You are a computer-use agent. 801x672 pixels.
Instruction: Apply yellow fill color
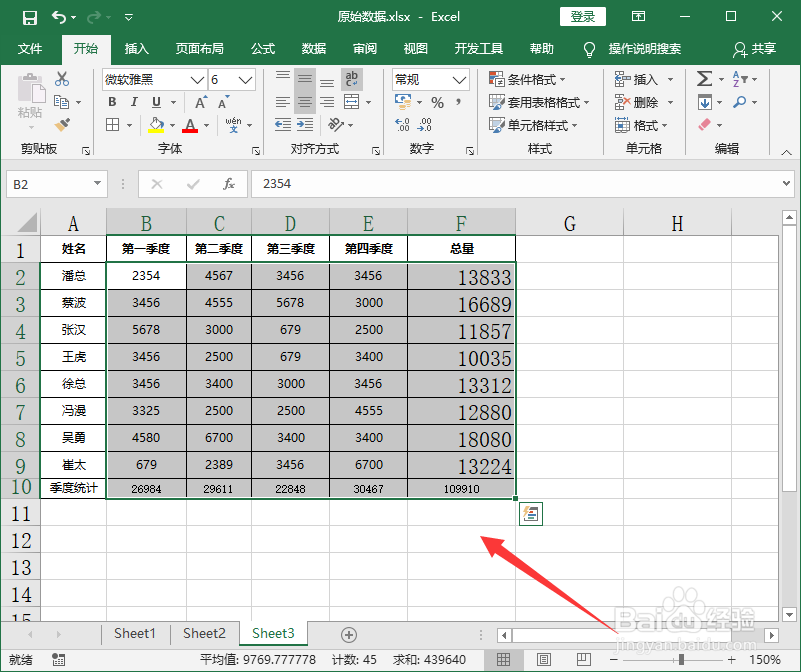[x=156, y=125]
